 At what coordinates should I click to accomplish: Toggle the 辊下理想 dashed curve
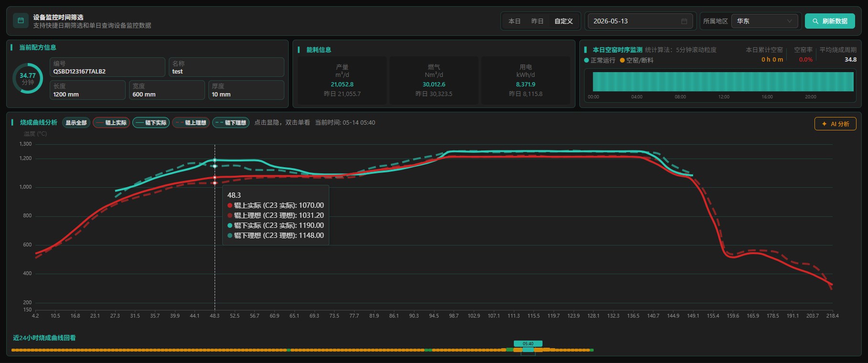231,123
